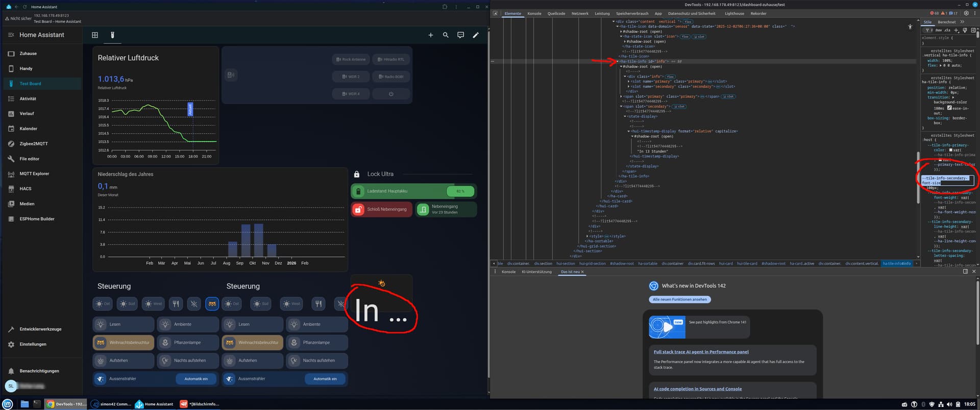The image size is (980, 410).
Task: Toggle the :hov element state option
Action: click(938, 30)
